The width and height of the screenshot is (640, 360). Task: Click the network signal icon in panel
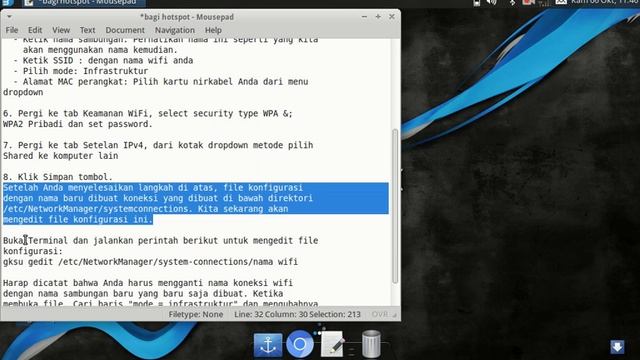pos(544,3)
